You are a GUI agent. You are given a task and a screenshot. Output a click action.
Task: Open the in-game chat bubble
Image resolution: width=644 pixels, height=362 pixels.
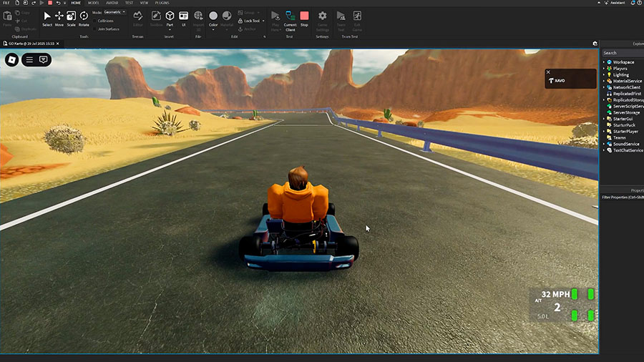click(44, 60)
